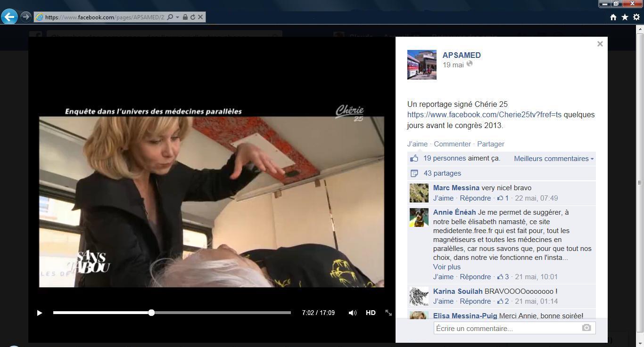Viewport: 644px width, 347px height.
Task: Expand Meilleurs commentaires sorting dropdown
Action: [553, 159]
